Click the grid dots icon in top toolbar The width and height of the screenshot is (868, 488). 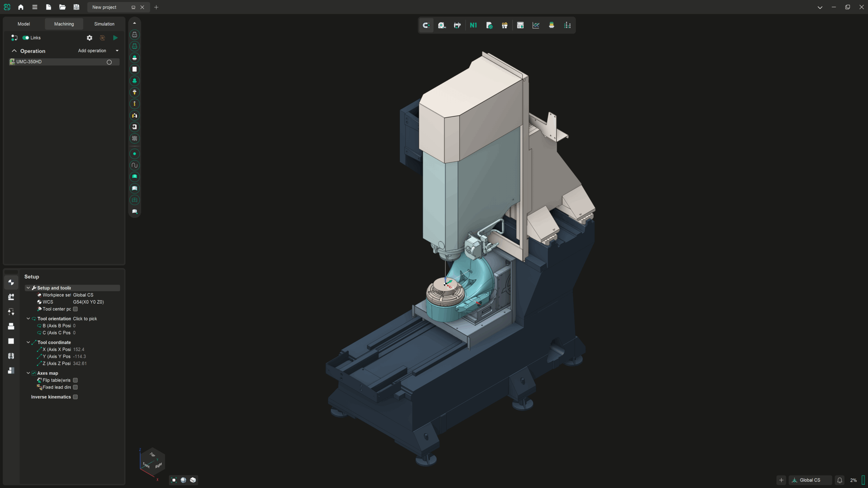tap(567, 25)
